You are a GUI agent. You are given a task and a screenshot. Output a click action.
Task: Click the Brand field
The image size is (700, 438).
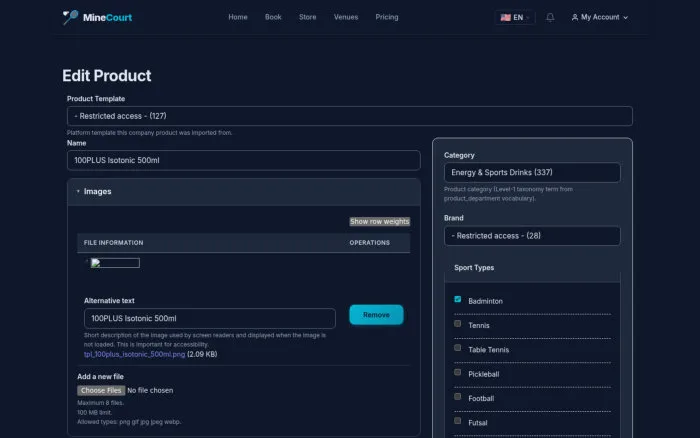pyautogui.click(x=532, y=236)
